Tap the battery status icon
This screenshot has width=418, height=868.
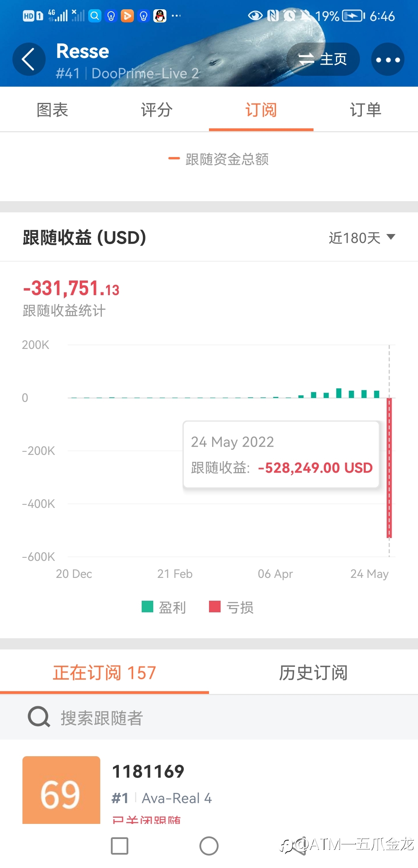pos(353,16)
